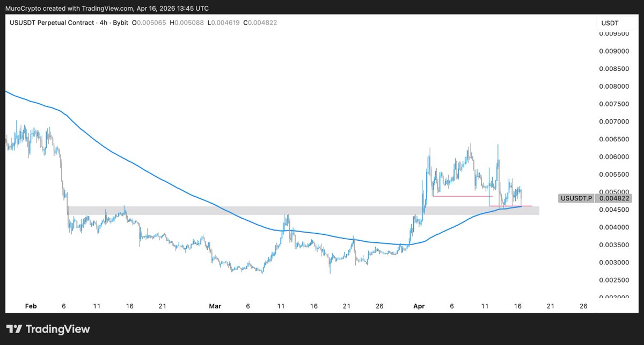Click the Mar label on time axis

coord(215,306)
